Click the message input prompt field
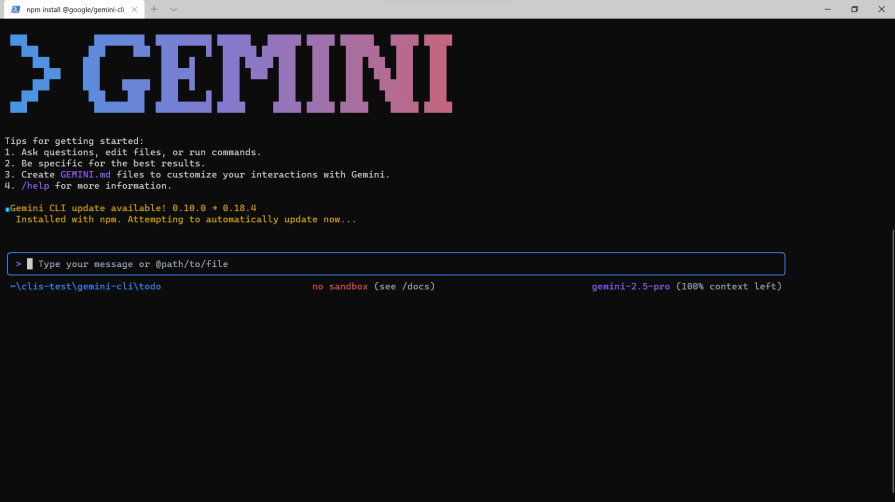Viewport: 895px width, 502px height. (400, 264)
